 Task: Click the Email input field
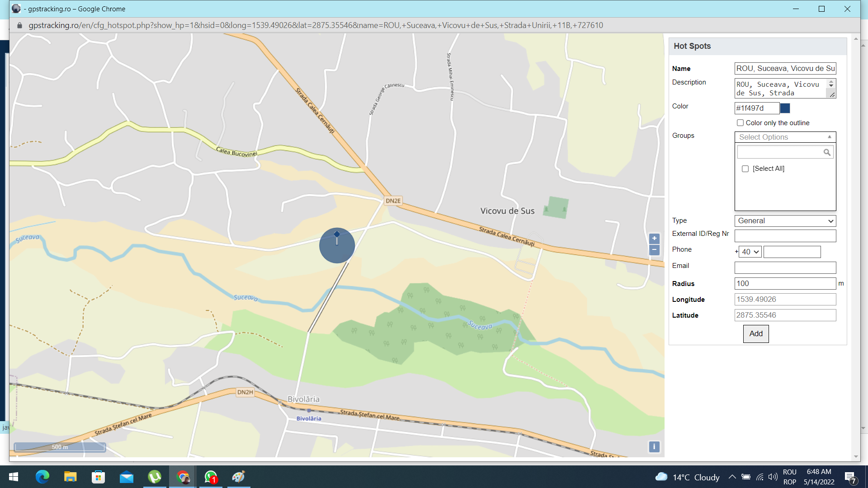[x=785, y=268]
